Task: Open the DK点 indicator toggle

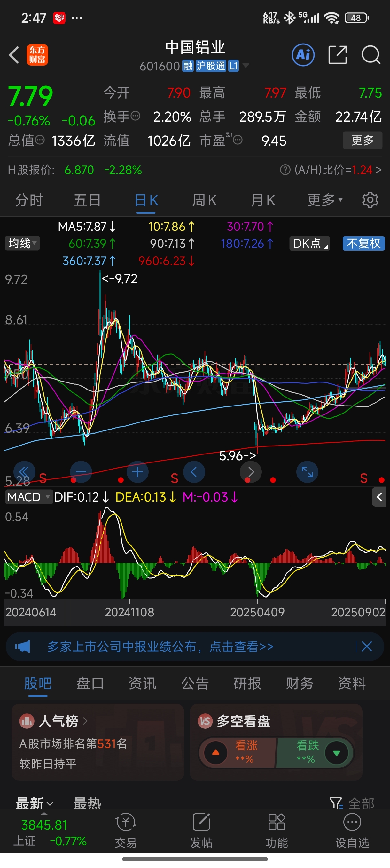Action: (309, 243)
